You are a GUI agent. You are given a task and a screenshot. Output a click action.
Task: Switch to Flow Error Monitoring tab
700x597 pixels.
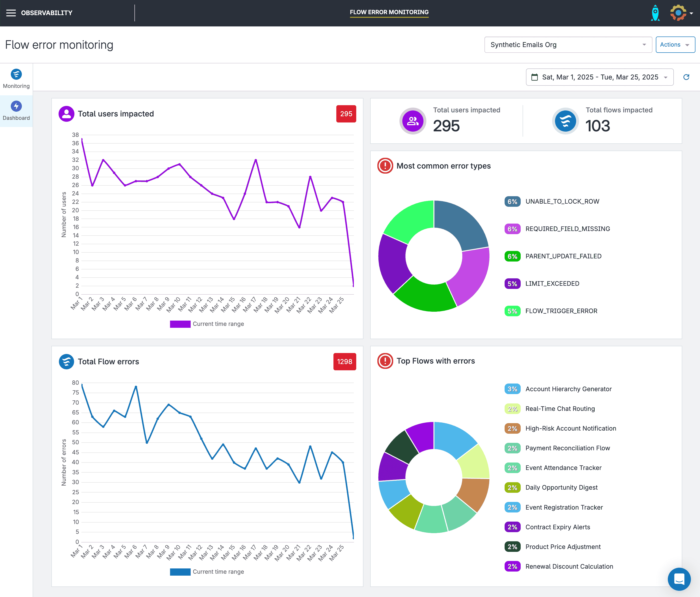click(389, 12)
